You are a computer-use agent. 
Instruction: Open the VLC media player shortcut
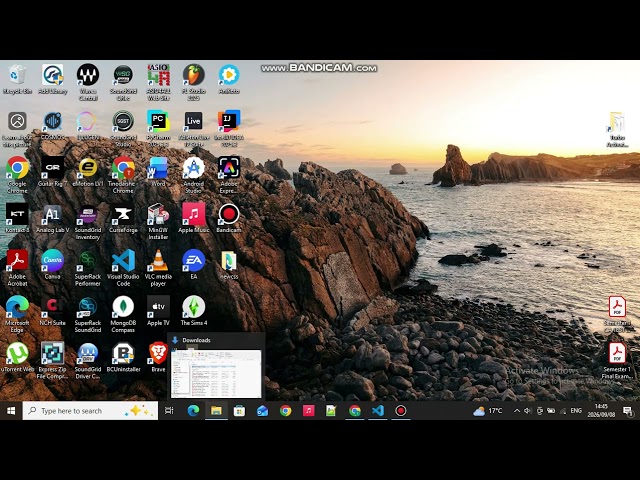click(158, 267)
